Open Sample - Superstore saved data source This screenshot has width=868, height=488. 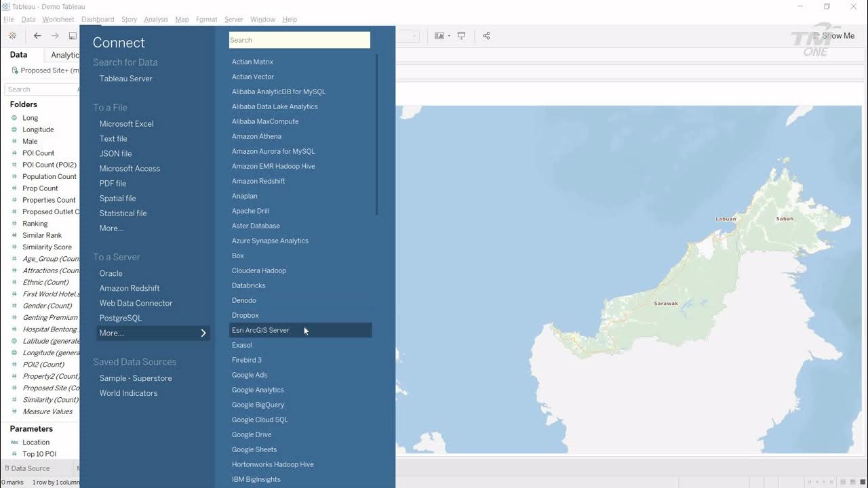(136, 378)
